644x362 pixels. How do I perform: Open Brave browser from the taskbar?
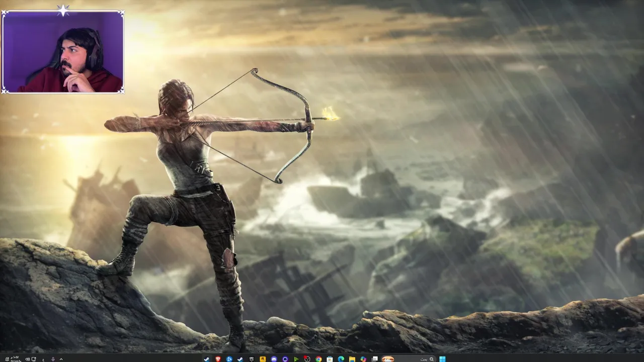tap(218, 359)
